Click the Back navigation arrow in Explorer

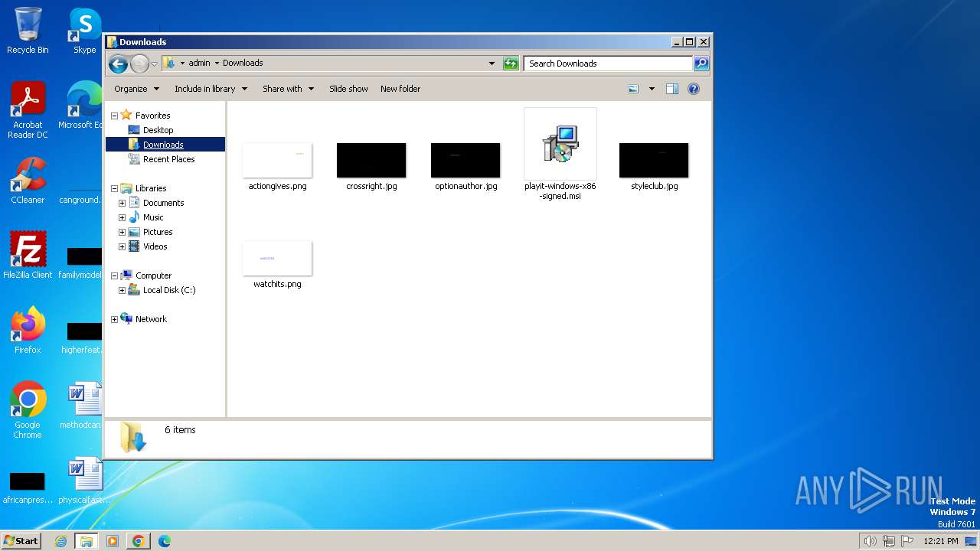coord(118,64)
